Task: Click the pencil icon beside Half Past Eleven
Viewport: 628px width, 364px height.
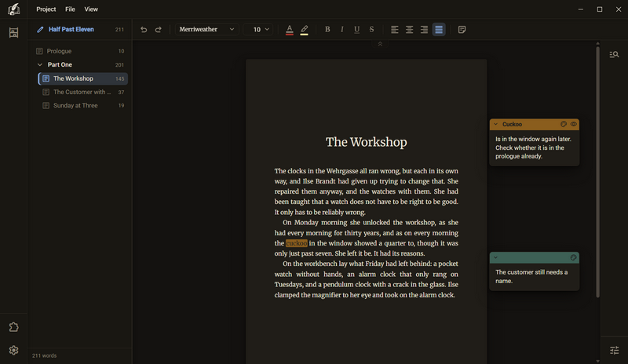Action: [x=40, y=29]
